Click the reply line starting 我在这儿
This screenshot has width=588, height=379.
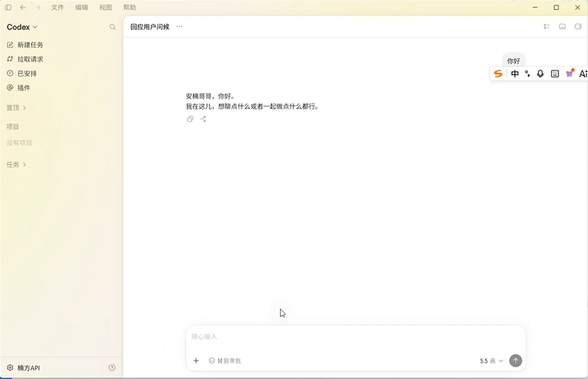(253, 106)
